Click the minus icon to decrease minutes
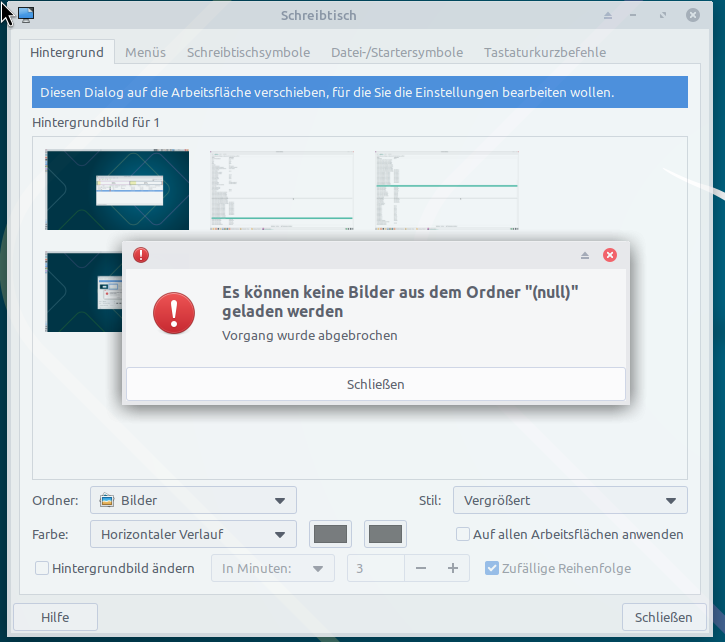This screenshot has height=642, width=725. (421, 568)
